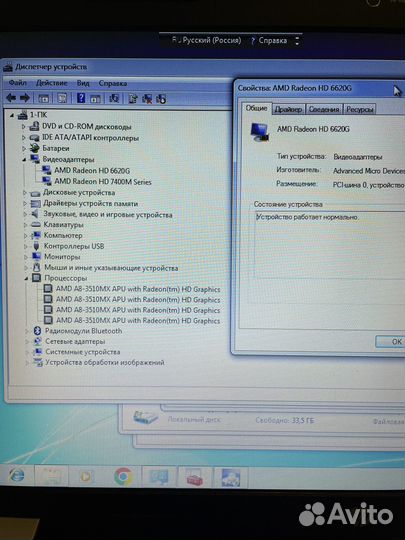Click the Show console tree toolbar icon
The height and width of the screenshot is (540, 405).
pos(43,98)
